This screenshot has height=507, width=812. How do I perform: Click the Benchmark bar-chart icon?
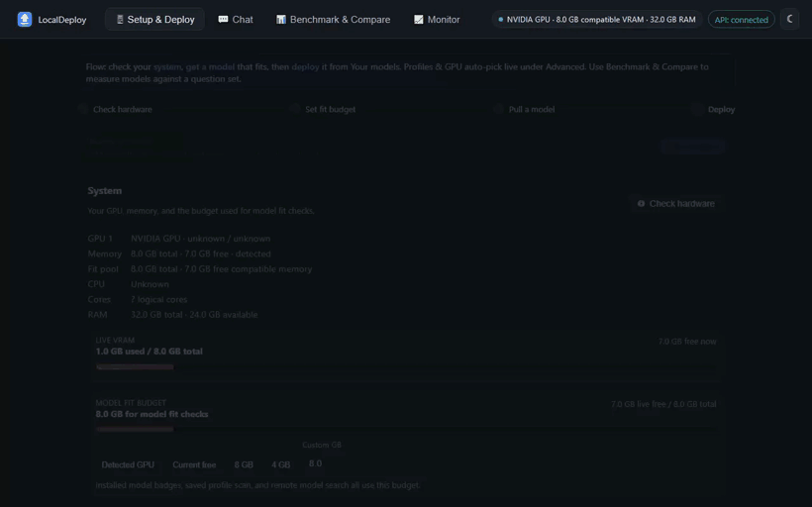pos(280,19)
